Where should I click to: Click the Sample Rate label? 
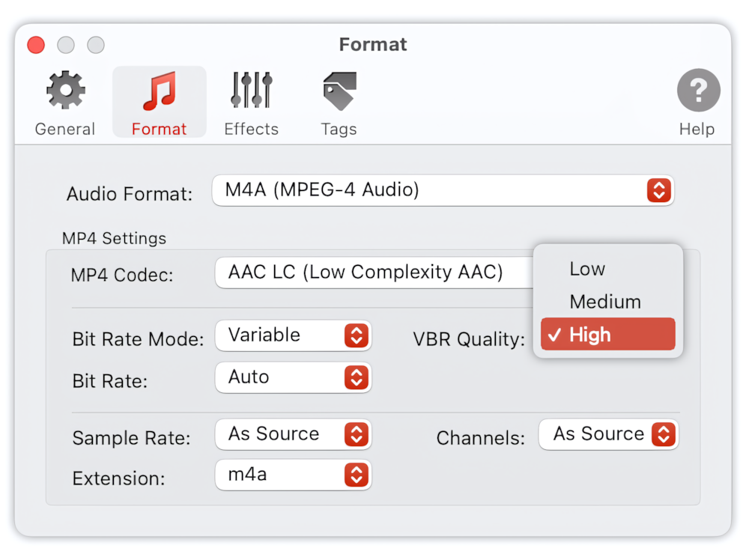131,438
